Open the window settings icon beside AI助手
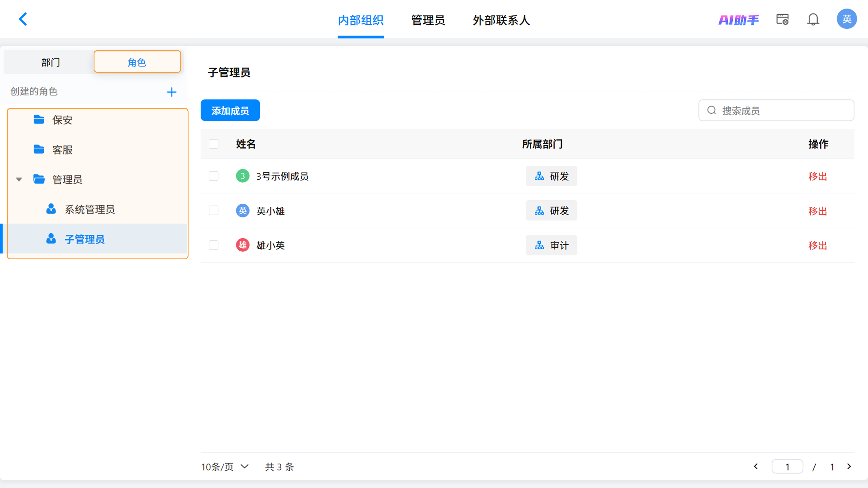Screen dimensions: 868x488 pyautogui.click(x=782, y=19)
